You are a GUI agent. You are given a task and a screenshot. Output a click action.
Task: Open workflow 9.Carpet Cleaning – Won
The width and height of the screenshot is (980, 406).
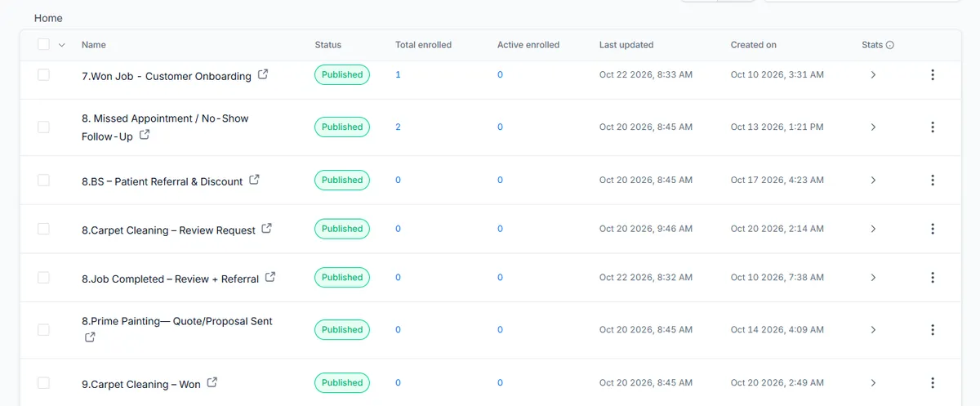141,384
